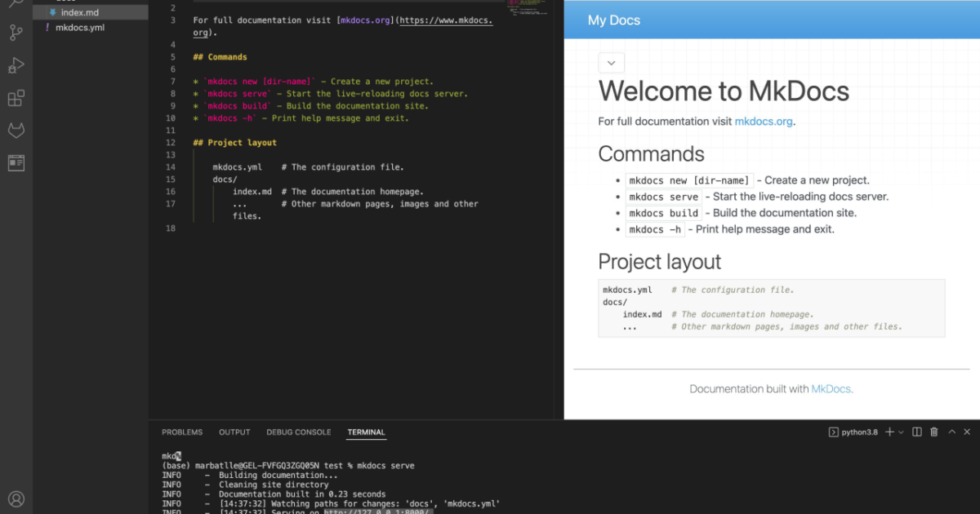Open the Run and Debug view
980x514 pixels.
(16, 65)
